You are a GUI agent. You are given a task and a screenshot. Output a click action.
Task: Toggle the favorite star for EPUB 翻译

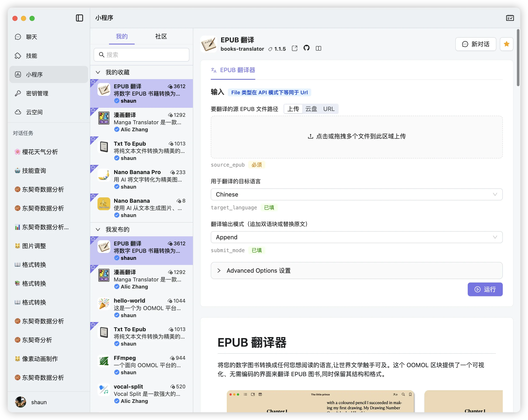[x=506, y=44]
